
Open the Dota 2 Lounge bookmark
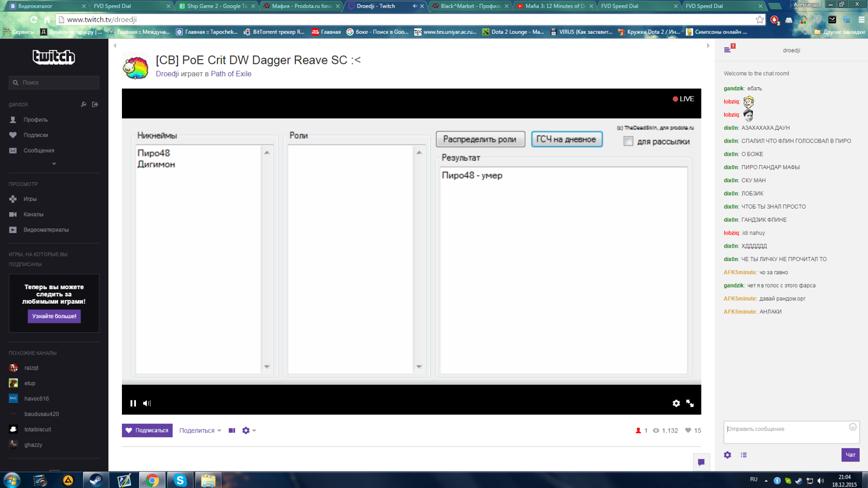513,32
